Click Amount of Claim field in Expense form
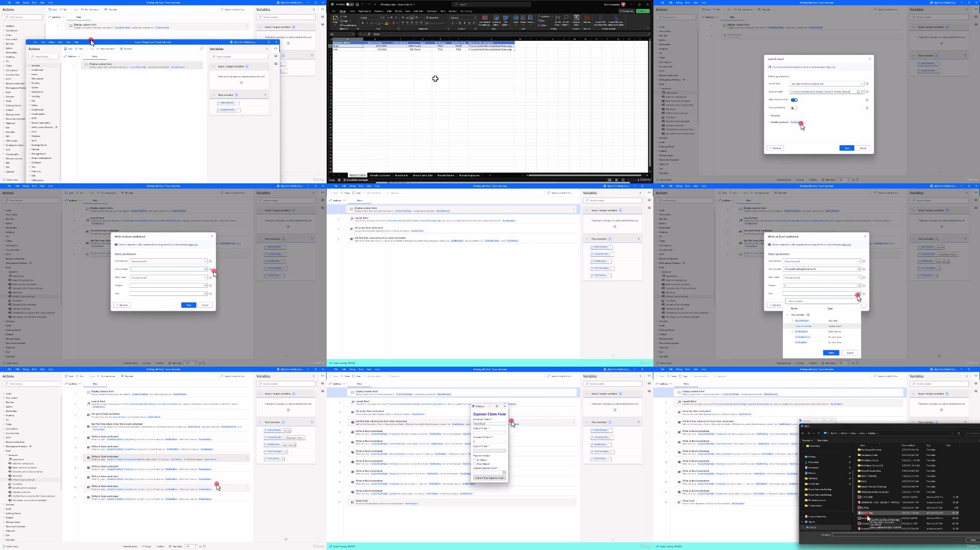The image size is (980, 550). (x=489, y=442)
